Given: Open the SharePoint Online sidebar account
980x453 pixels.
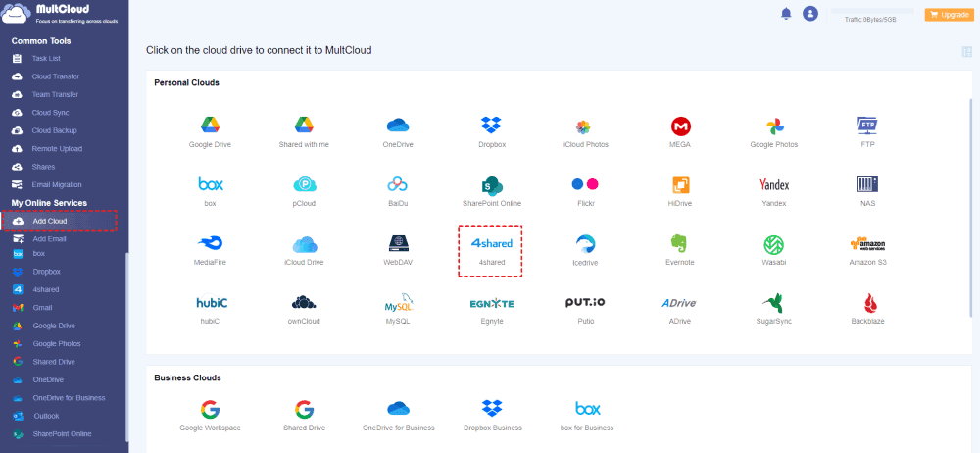Looking at the screenshot, I should pos(62,434).
